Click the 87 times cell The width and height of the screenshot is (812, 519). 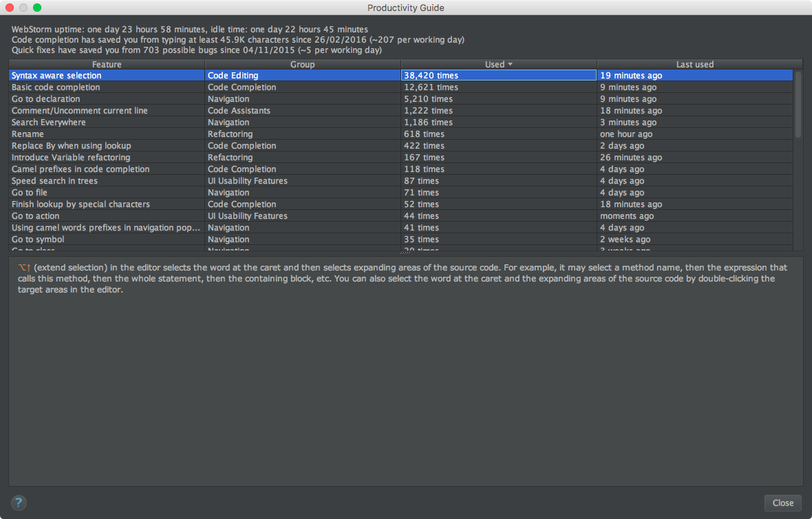point(499,181)
